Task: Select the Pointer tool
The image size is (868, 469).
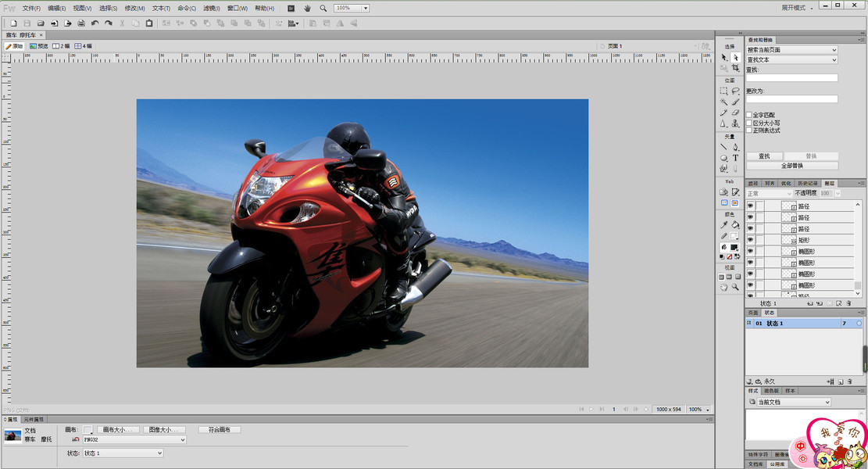Action: 723,58
